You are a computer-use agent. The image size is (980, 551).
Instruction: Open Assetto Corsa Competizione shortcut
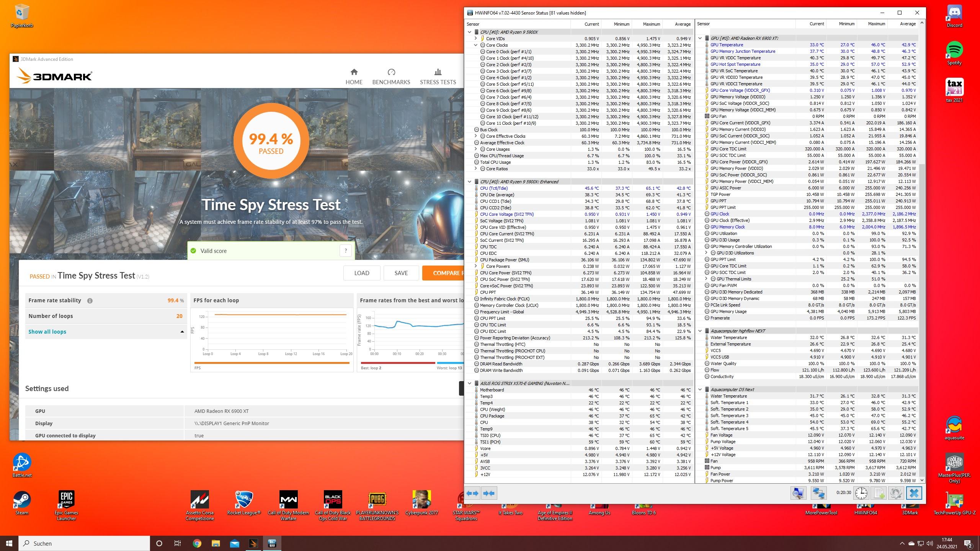tap(200, 505)
